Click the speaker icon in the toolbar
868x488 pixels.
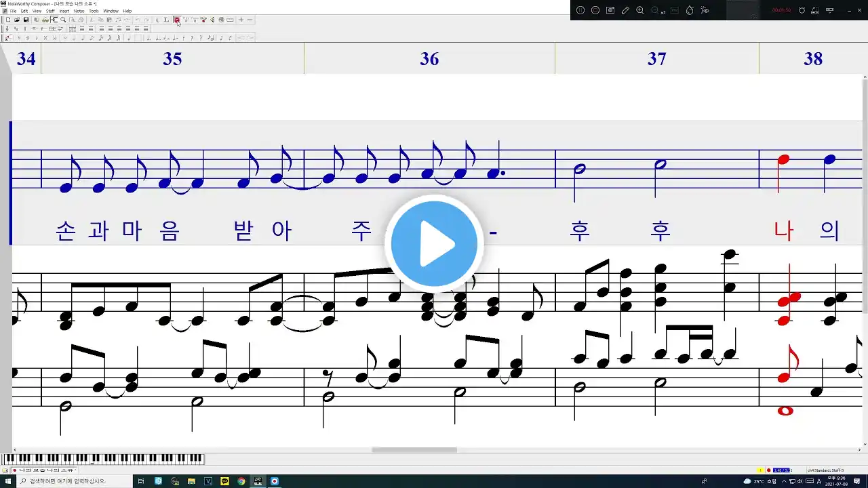click(212, 20)
